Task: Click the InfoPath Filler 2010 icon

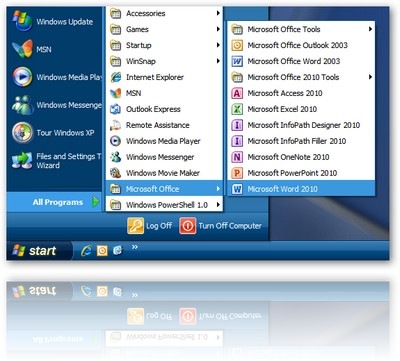Action: [237, 141]
